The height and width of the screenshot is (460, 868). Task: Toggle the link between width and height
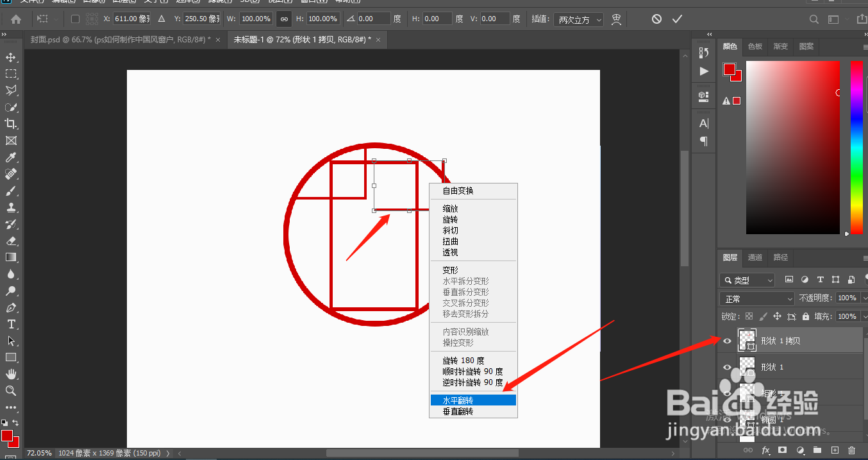click(284, 19)
